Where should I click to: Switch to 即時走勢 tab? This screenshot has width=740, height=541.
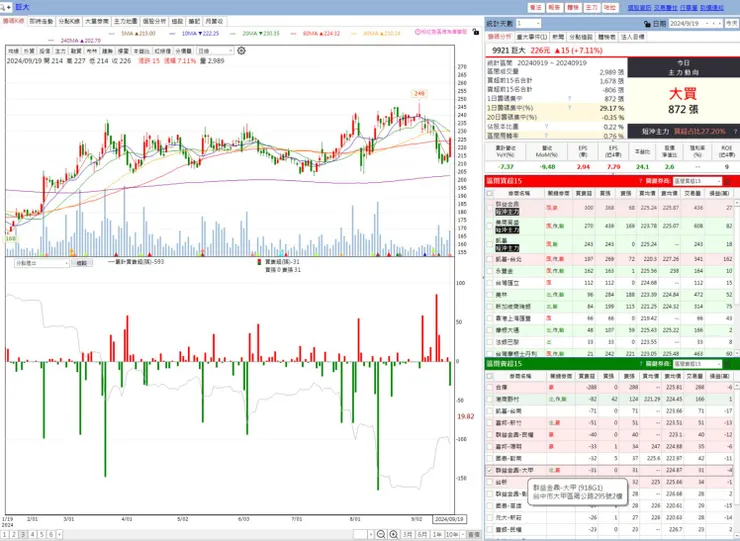tap(41, 22)
